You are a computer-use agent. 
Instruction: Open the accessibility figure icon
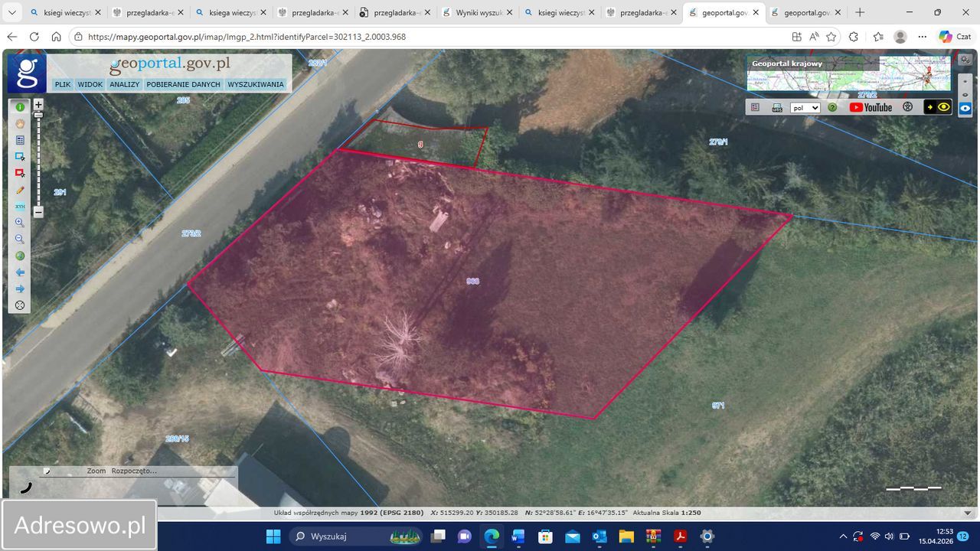(x=908, y=108)
